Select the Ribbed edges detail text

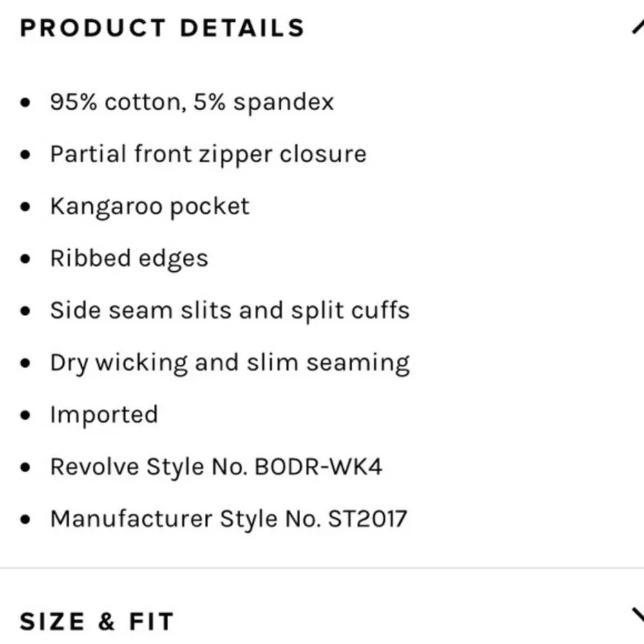(129, 258)
